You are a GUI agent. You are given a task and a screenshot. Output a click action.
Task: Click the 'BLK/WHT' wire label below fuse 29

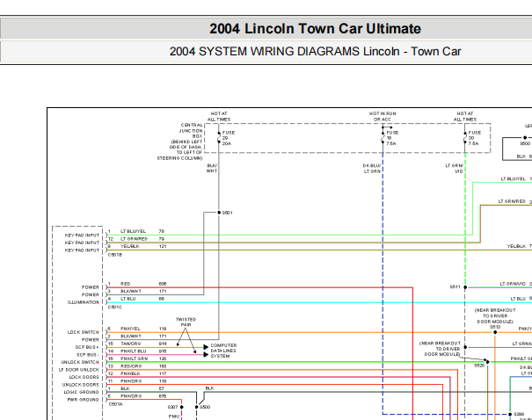coord(212,168)
